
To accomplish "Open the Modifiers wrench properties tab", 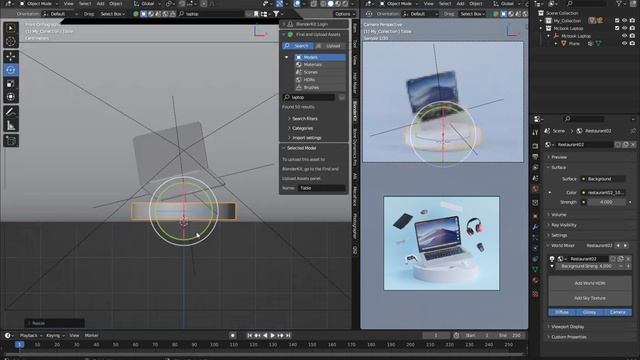I will click(535, 227).
